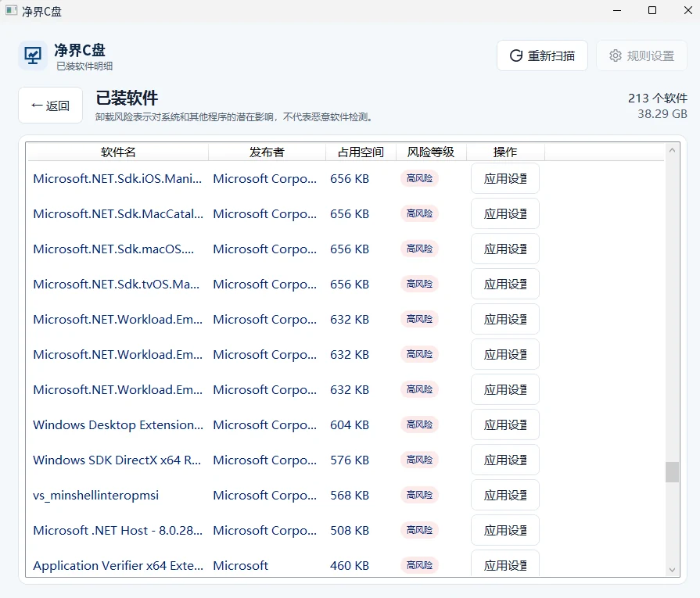This screenshot has height=598, width=700.
Task: Sort by 风险等级 column header
Action: pyautogui.click(x=431, y=152)
